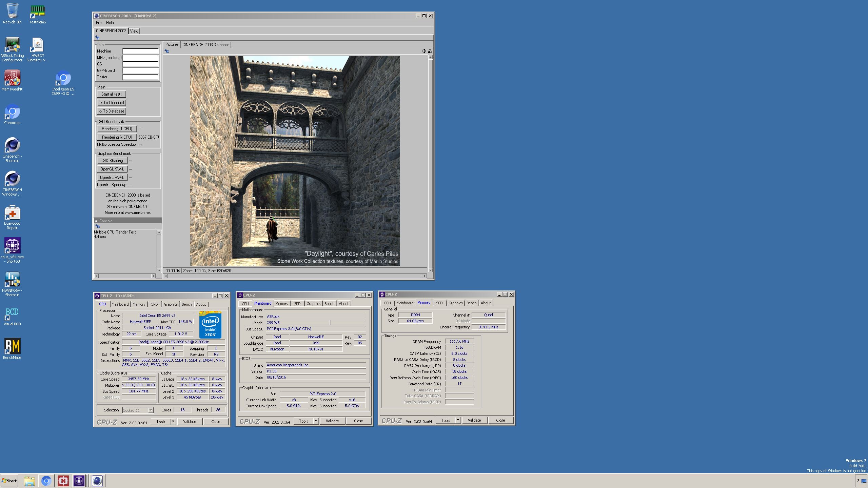The width and height of the screenshot is (868, 488).
Task: Click the Start button
Action: (x=9, y=481)
